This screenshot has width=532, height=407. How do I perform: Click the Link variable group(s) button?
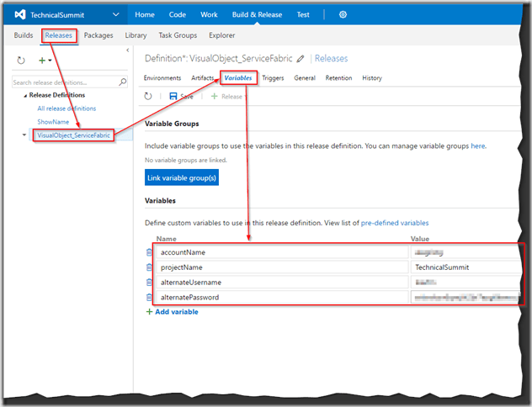tap(182, 177)
